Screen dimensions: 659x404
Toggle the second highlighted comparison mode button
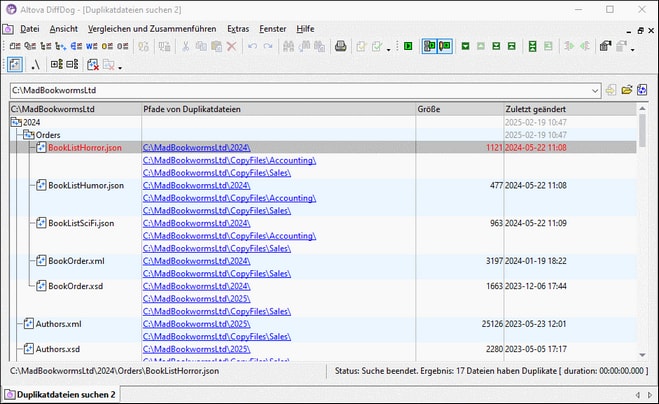pos(444,46)
